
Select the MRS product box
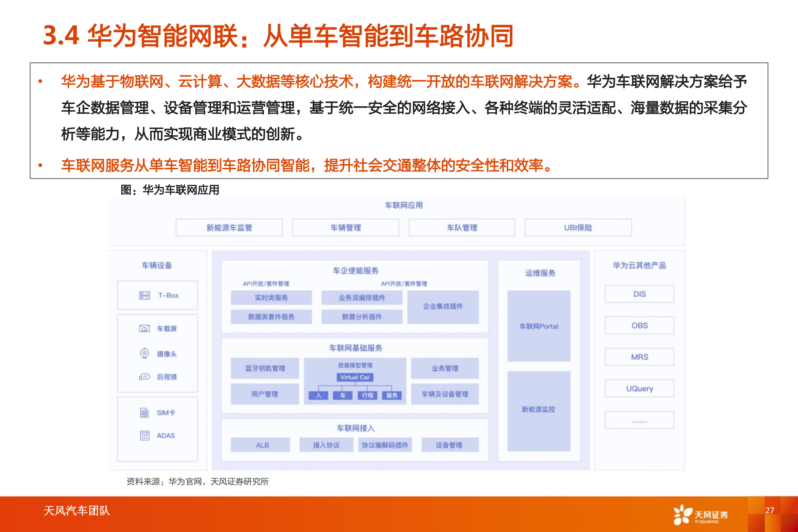639,357
